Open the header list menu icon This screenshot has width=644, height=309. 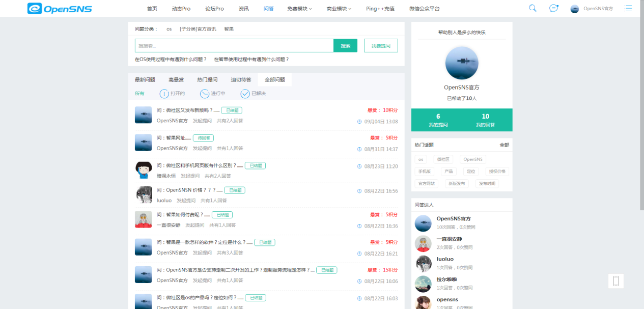(628, 8)
